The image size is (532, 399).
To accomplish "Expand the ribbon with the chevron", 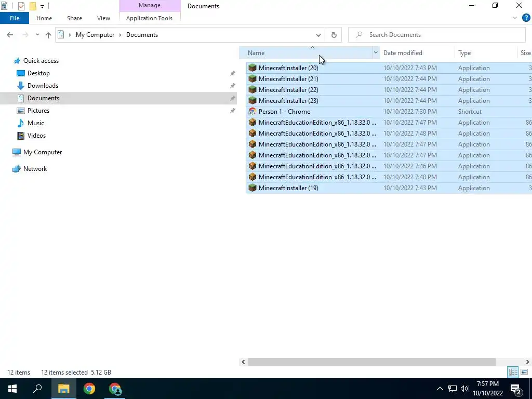I will point(515,18).
